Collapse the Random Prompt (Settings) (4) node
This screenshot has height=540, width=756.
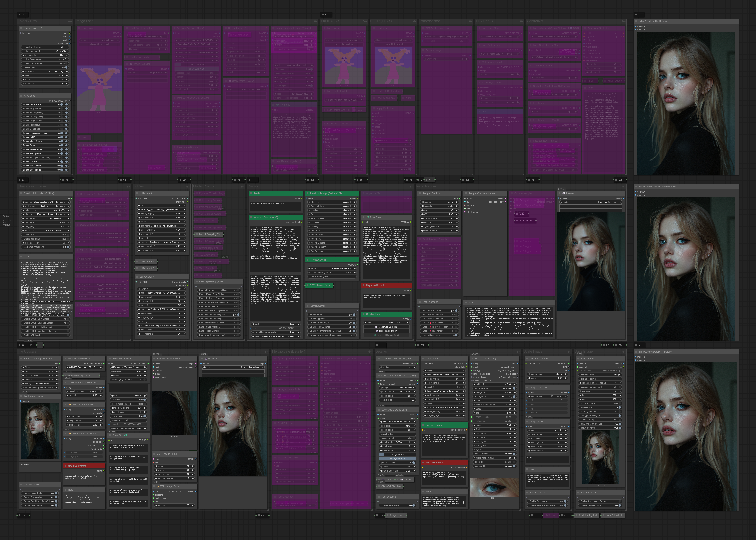tap(307, 194)
